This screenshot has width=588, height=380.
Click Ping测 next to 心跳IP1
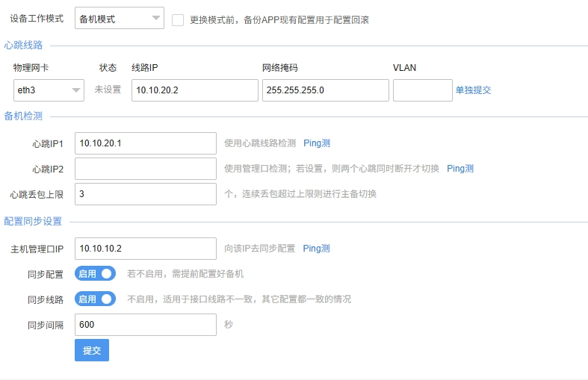[x=317, y=143]
